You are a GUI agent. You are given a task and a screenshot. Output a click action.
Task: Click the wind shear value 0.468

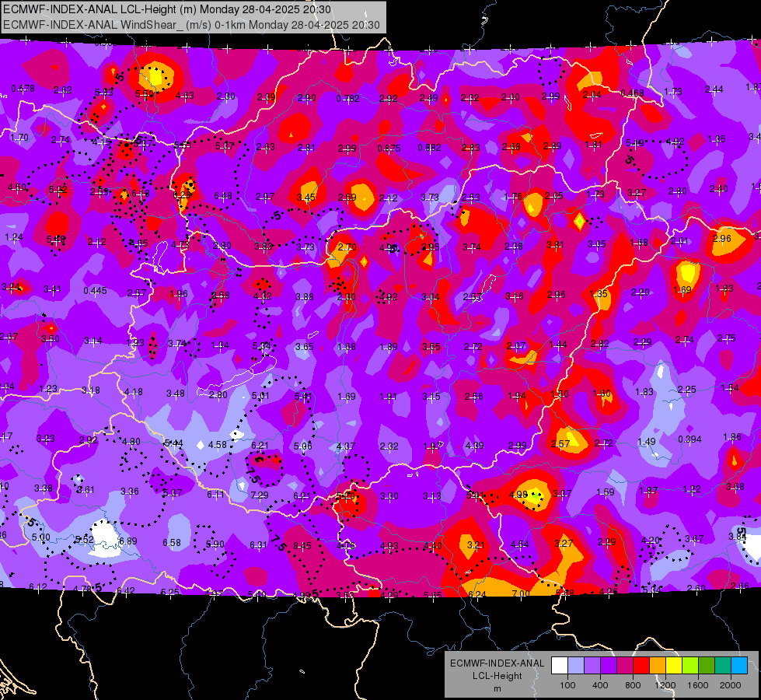point(633,93)
